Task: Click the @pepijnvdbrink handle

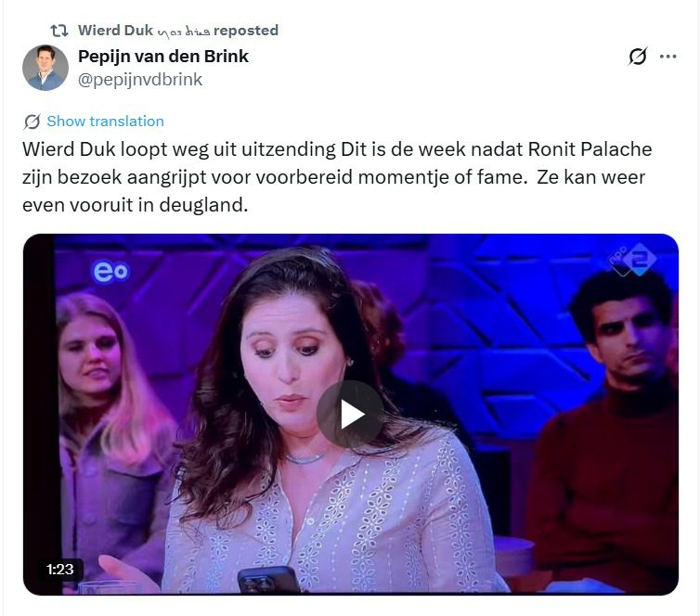Action: pos(140,80)
